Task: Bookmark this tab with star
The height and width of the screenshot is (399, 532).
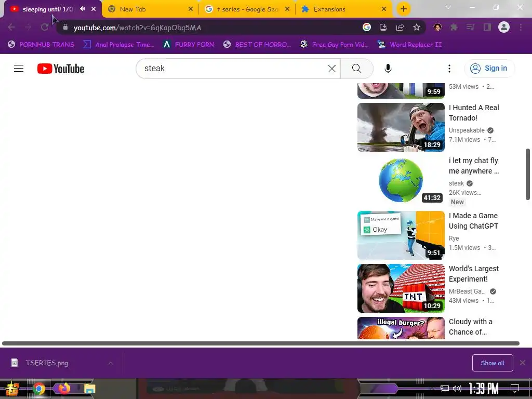Action: [417, 27]
